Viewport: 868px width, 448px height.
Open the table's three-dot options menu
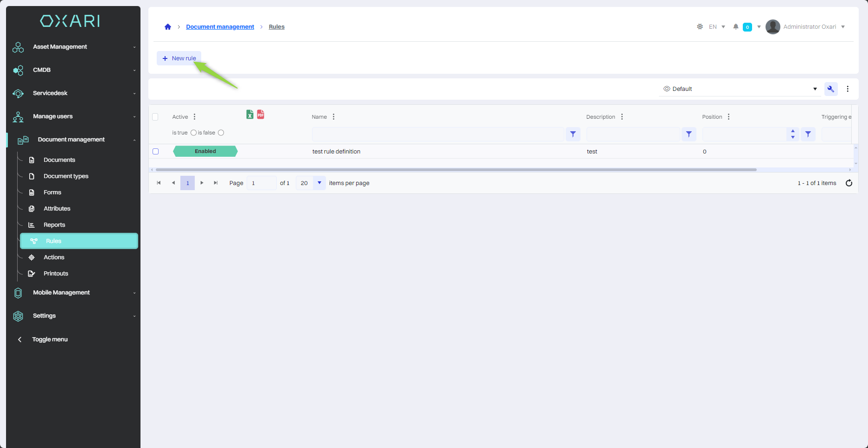[x=848, y=89]
